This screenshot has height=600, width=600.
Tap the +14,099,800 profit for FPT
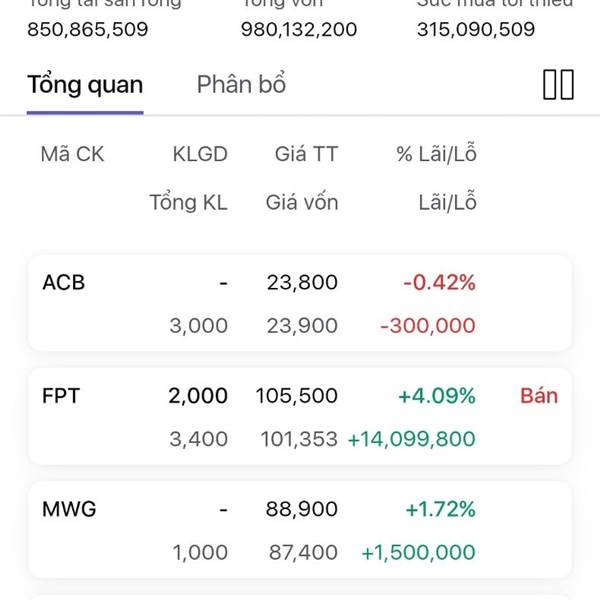pos(411,439)
